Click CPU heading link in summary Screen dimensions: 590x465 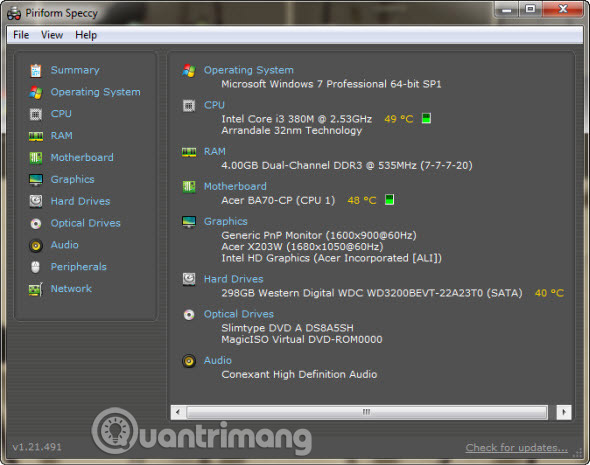pos(214,105)
